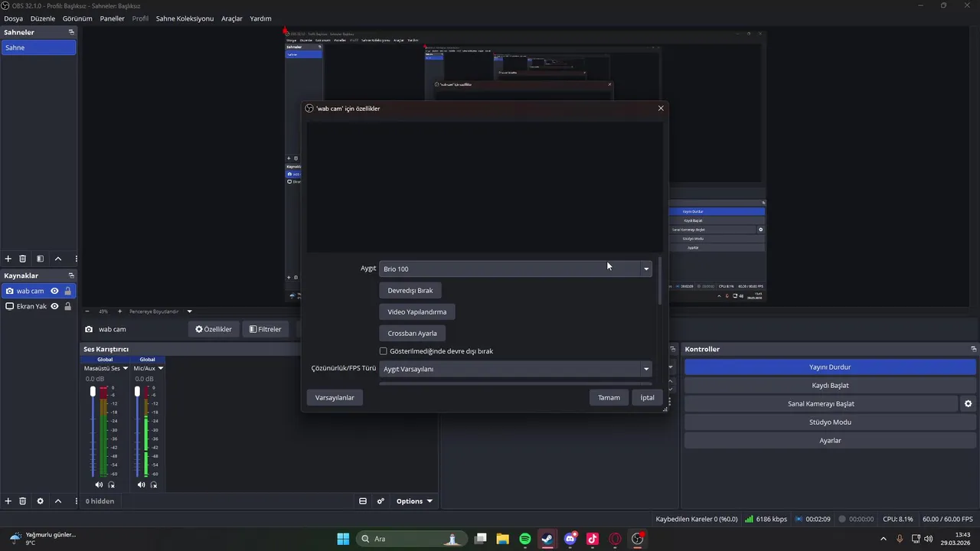
Task: Click the Devredışı Bırak button
Action: [x=410, y=290]
